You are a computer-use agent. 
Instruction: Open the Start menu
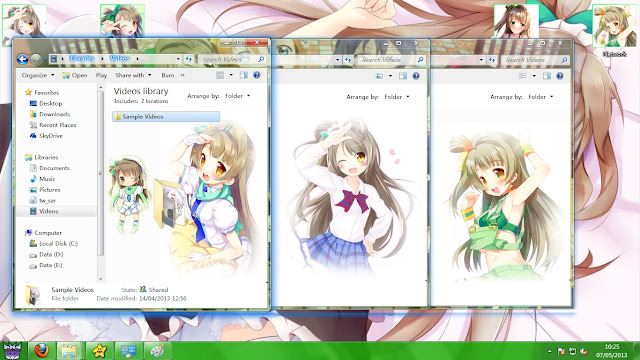(x=12, y=351)
